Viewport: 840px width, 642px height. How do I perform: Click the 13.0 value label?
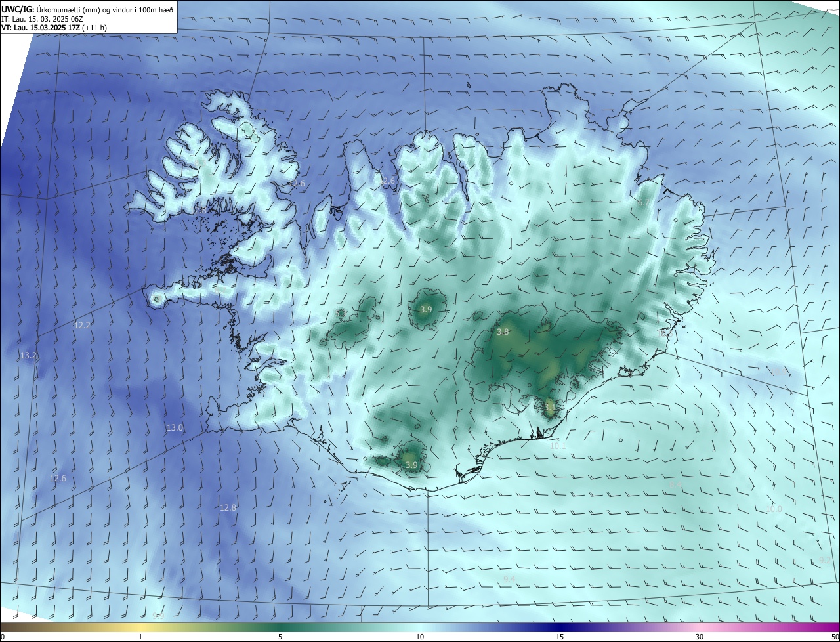pos(175,427)
